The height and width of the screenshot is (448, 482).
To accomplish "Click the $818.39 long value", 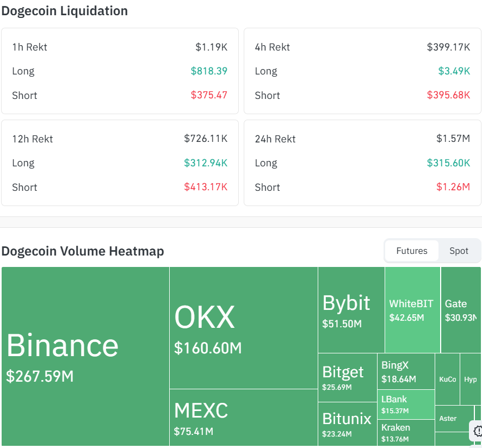I will point(209,71).
